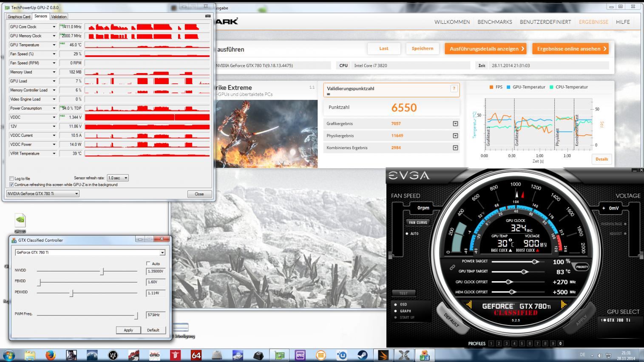The image size is (644, 362).
Task: Enable Auto checkbox in Classified Controller
Action: [x=148, y=263]
